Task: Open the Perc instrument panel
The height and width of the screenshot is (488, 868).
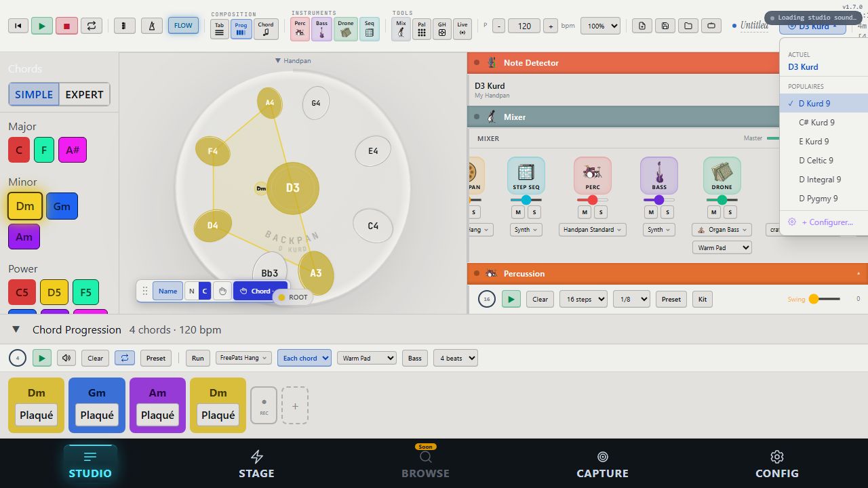Action: pos(300,28)
